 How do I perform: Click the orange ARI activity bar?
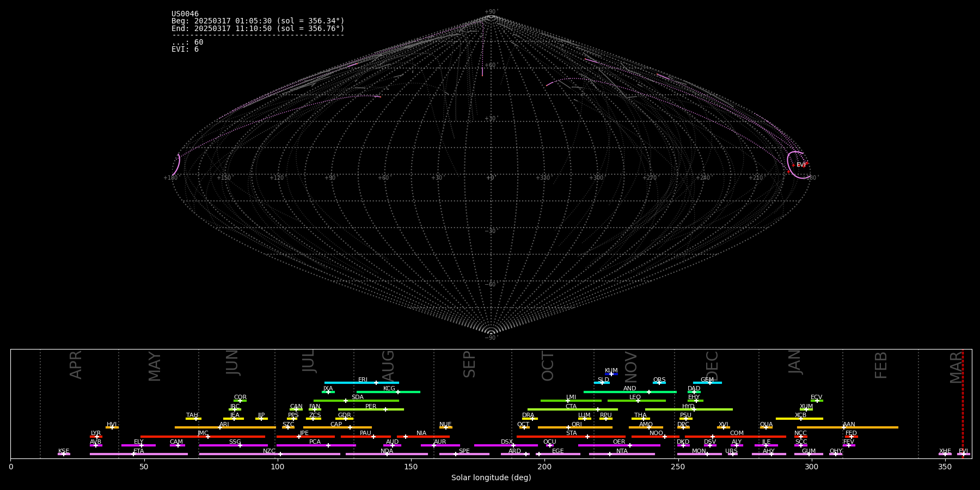tap(225, 427)
